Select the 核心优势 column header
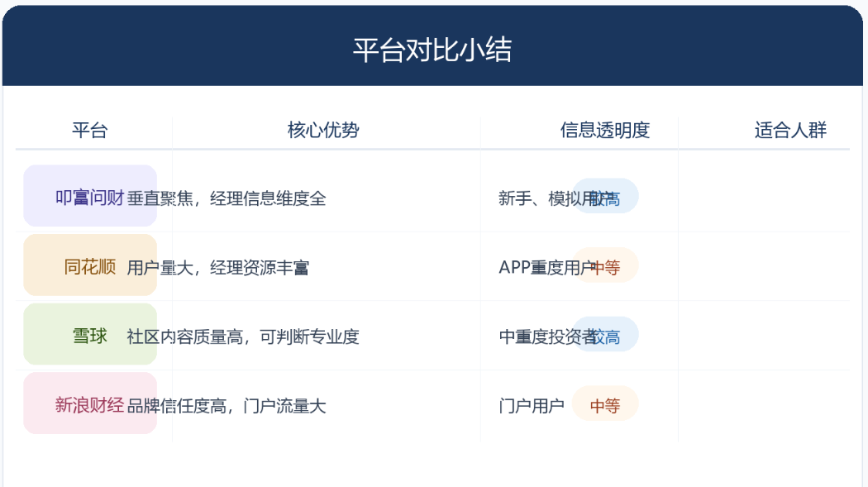The image size is (868, 487). [323, 131]
